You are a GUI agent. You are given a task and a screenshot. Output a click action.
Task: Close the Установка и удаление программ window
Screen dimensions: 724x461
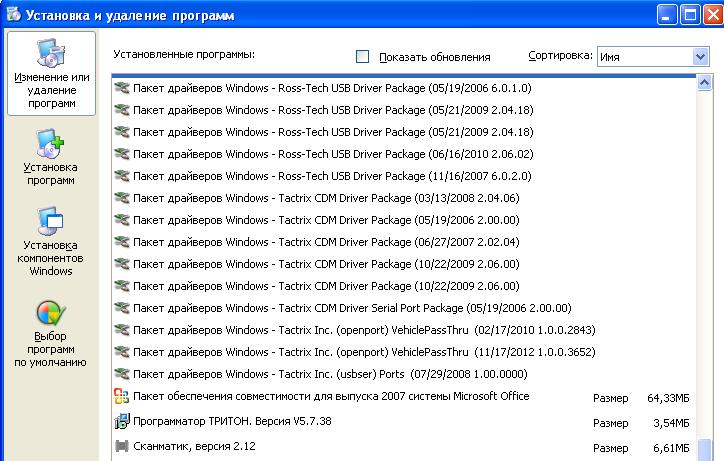[x=713, y=15]
